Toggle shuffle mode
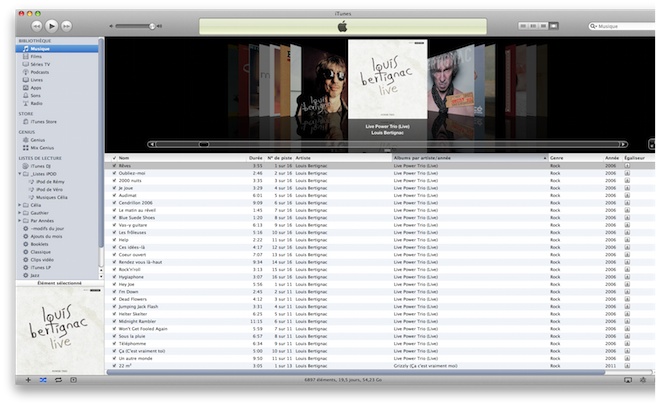The height and width of the screenshot is (407, 656). [x=43, y=380]
